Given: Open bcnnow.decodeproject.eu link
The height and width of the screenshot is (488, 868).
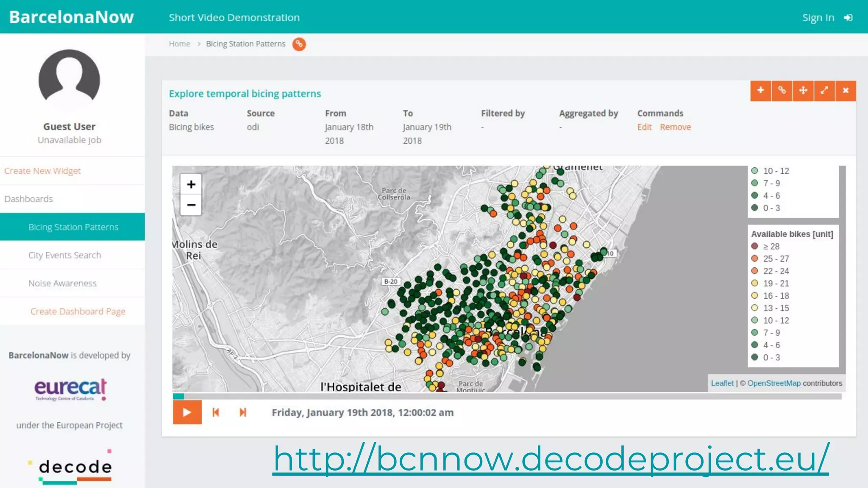Looking at the screenshot, I should pyautogui.click(x=551, y=459).
